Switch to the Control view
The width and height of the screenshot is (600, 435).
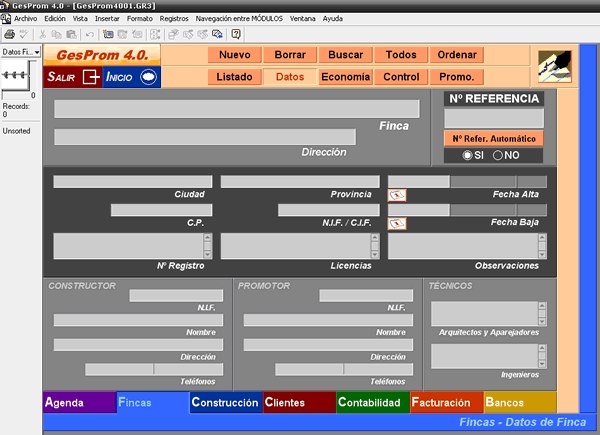(x=401, y=77)
